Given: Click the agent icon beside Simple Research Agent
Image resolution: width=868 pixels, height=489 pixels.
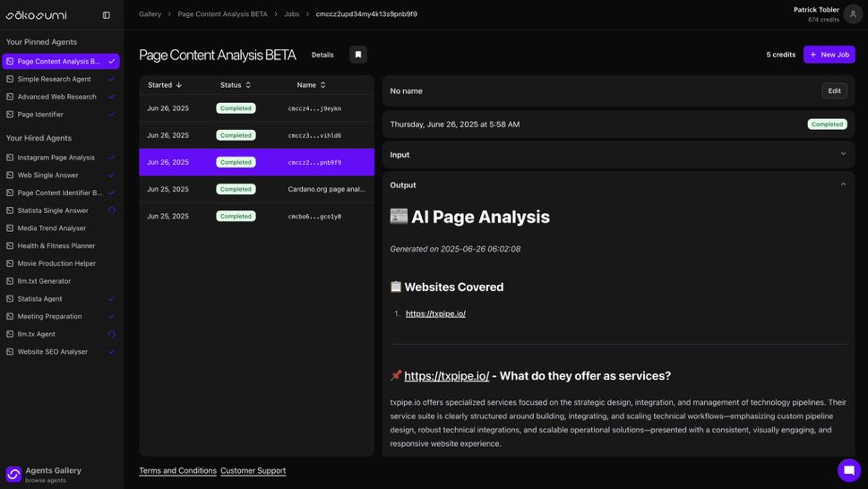Looking at the screenshot, I should tap(10, 79).
